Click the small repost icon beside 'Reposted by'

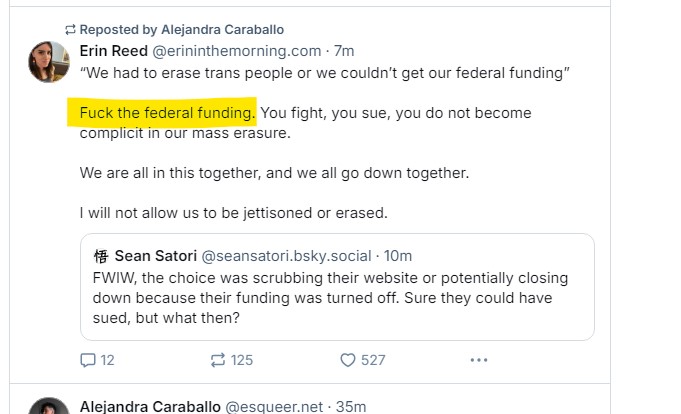70,30
